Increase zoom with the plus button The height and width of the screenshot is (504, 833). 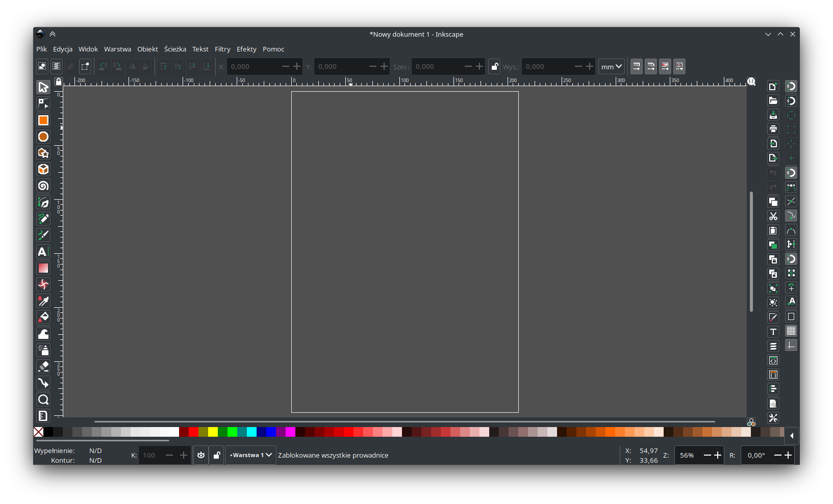pyautogui.click(x=718, y=455)
